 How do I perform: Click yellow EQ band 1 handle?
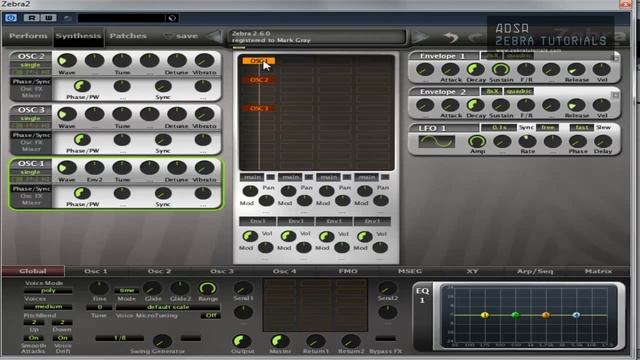click(x=484, y=315)
